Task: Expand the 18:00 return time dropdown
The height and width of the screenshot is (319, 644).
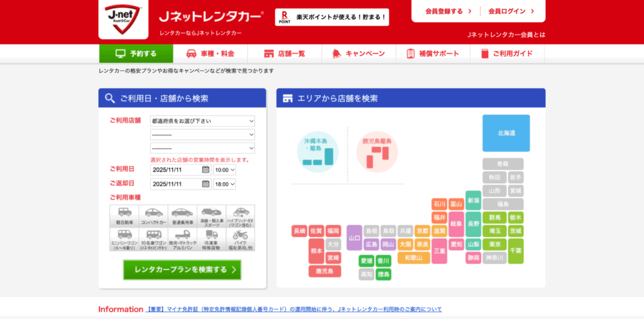Action: [225, 184]
